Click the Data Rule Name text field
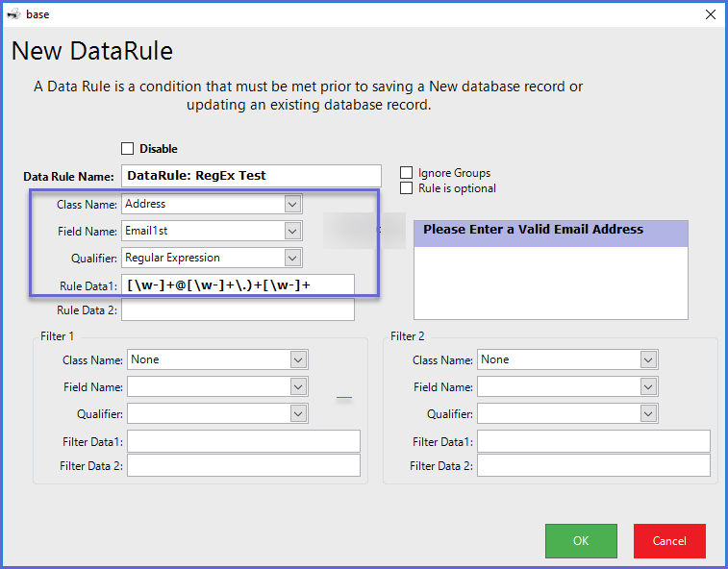This screenshot has width=728, height=569. 251,176
